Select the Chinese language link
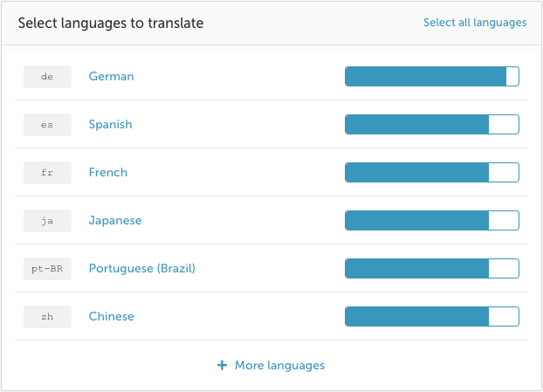The height and width of the screenshot is (392, 543). [x=111, y=317]
